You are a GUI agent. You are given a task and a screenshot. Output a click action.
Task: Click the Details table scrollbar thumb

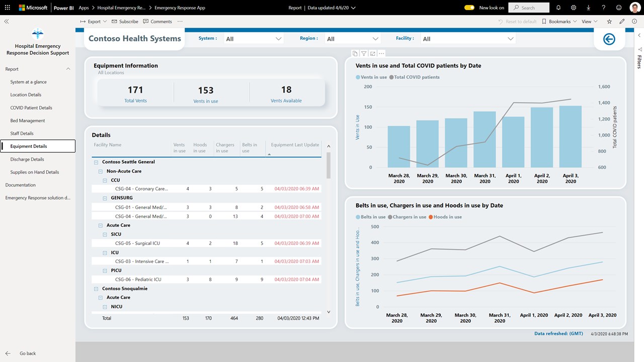tap(329, 166)
